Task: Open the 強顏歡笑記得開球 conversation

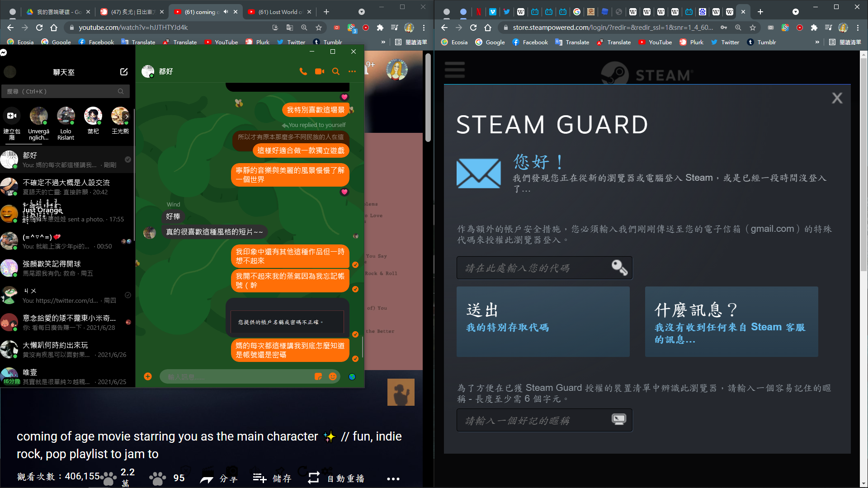Action: 67,268
